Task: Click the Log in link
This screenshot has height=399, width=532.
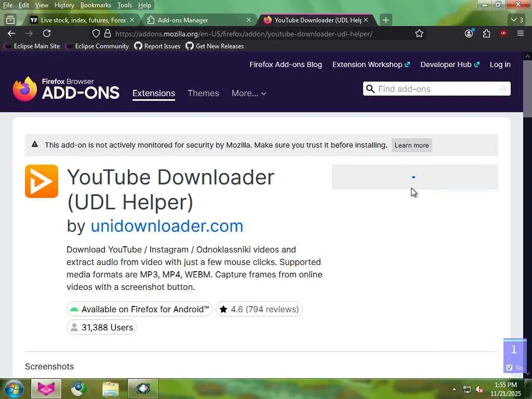Action: 500,64
